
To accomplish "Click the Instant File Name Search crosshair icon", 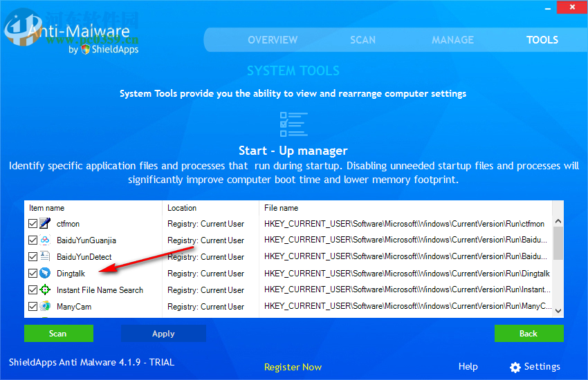I will [x=45, y=289].
